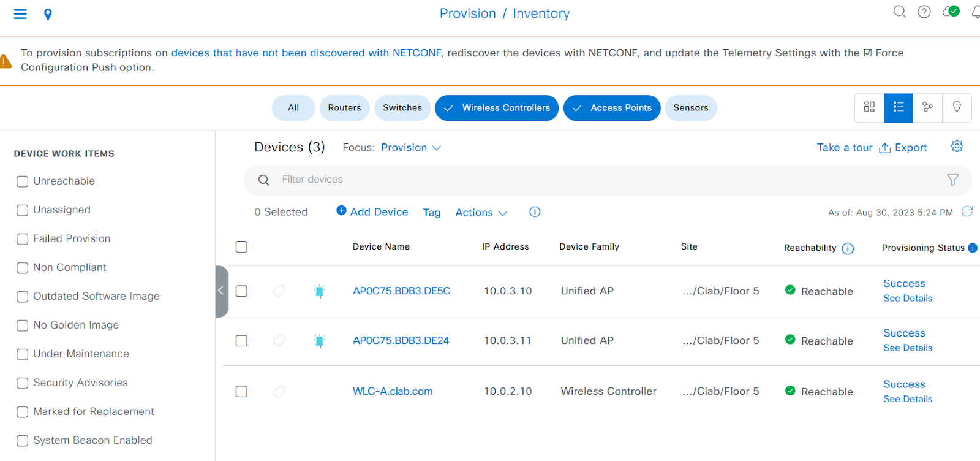Check the Unassigned filter
Screen dimensions: 980x461
23,210
